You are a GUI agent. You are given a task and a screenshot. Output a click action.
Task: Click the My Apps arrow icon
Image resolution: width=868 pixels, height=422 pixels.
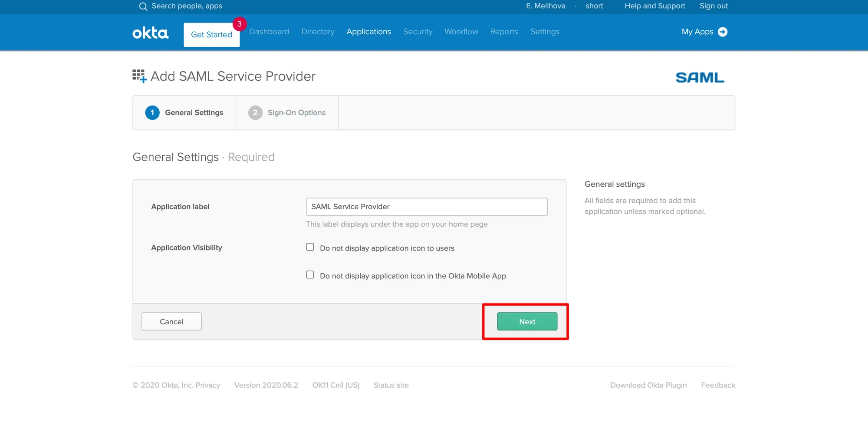(x=723, y=32)
